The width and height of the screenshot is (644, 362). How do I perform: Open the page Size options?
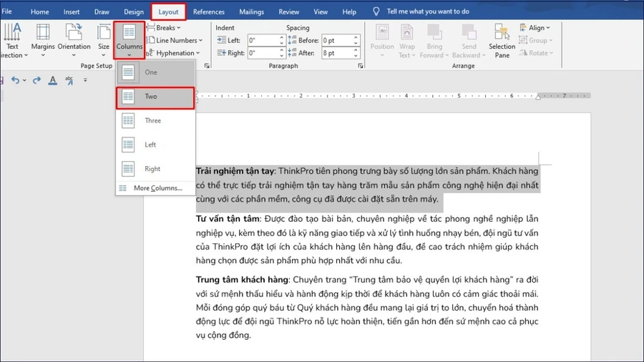click(104, 40)
